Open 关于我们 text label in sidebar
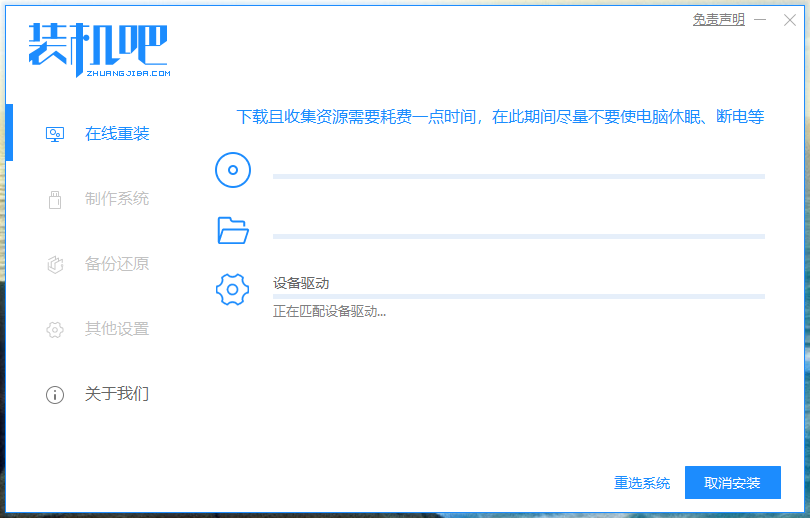 117,394
